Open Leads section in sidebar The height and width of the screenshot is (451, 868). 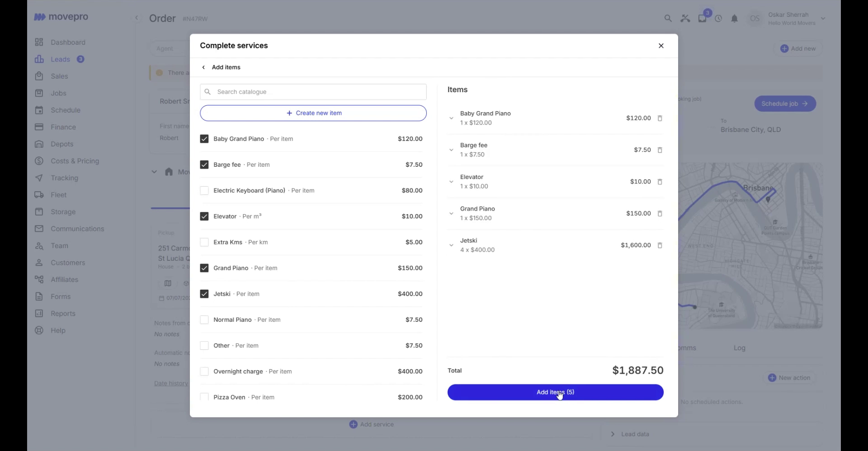[x=60, y=59]
